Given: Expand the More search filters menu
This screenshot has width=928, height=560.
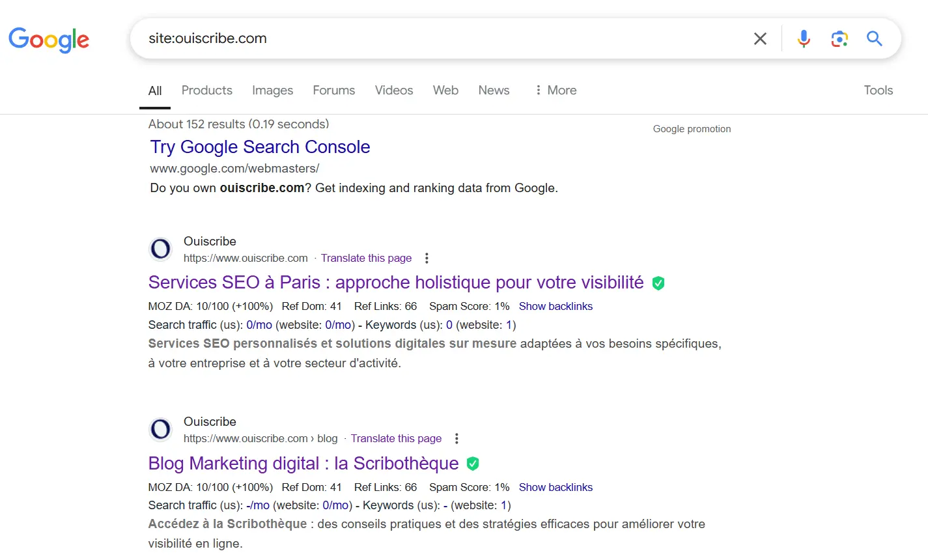Looking at the screenshot, I should pos(555,91).
